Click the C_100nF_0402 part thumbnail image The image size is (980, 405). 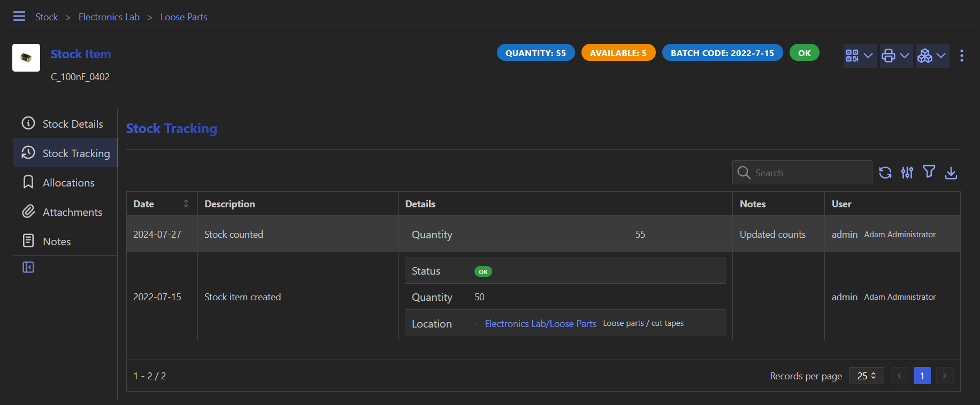coord(26,58)
